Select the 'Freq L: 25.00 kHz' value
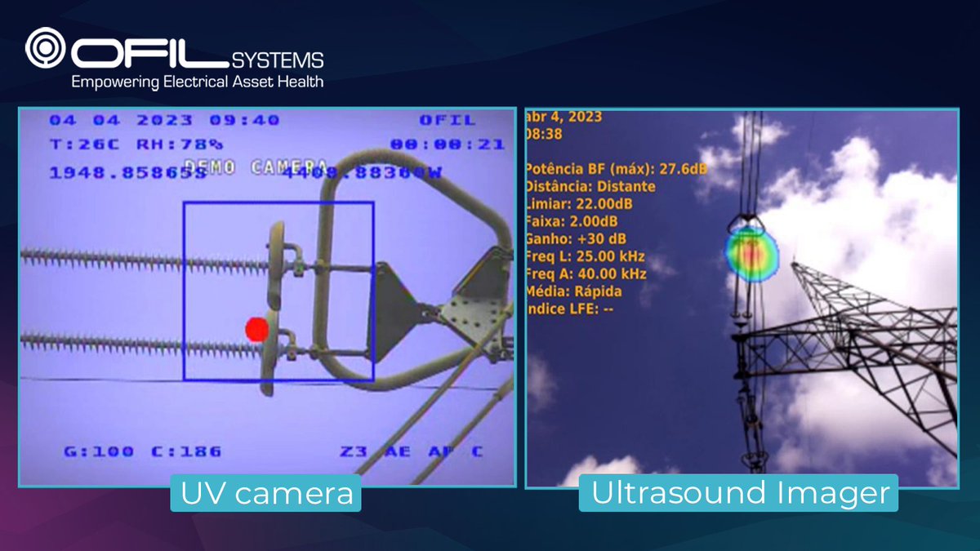This screenshot has height=551, width=980. [586, 256]
